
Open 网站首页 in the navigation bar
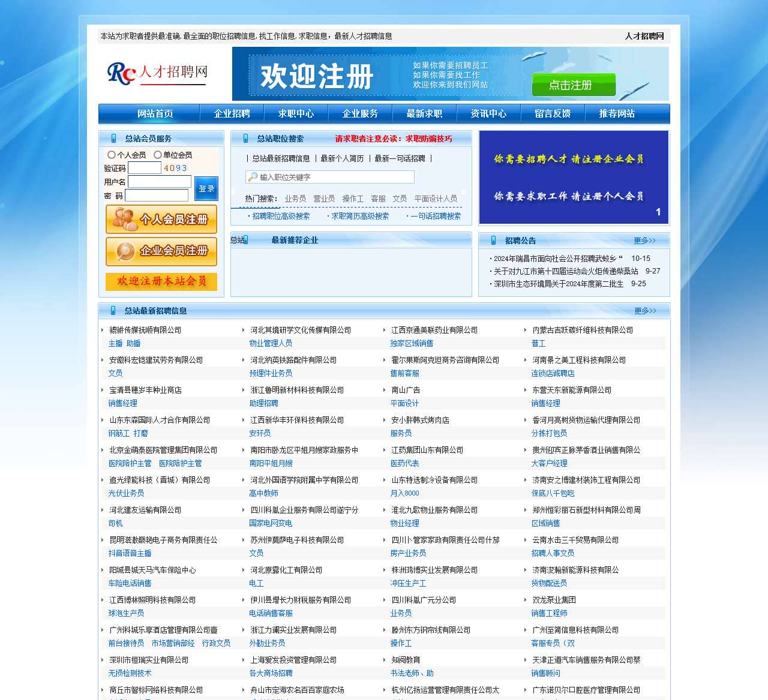[155, 114]
